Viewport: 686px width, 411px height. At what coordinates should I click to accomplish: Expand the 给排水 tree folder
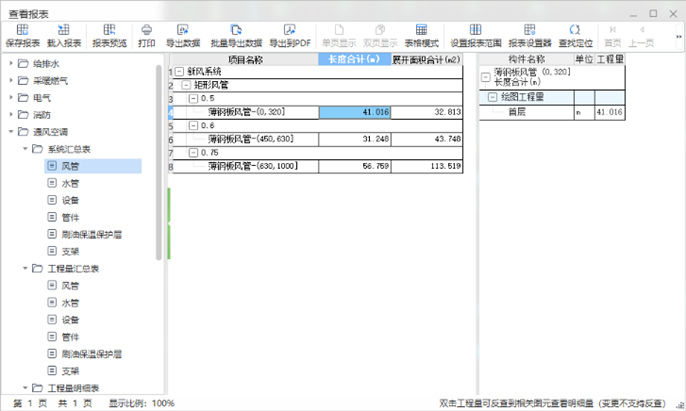click(x=10, y=64)
